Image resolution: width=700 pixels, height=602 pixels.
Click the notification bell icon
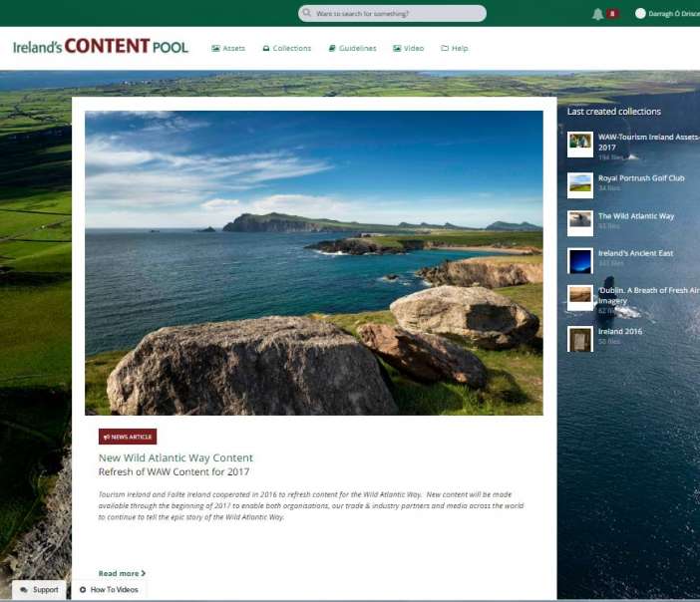tap(597, 14)
